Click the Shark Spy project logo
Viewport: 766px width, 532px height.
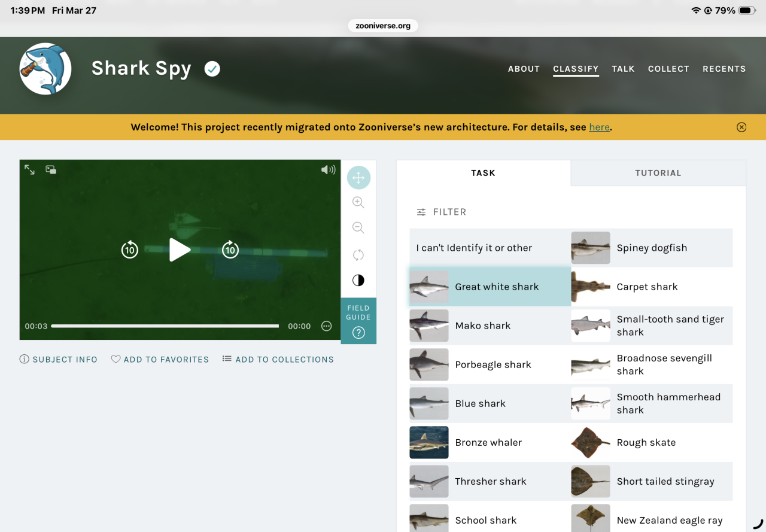(x=45, y=69)
